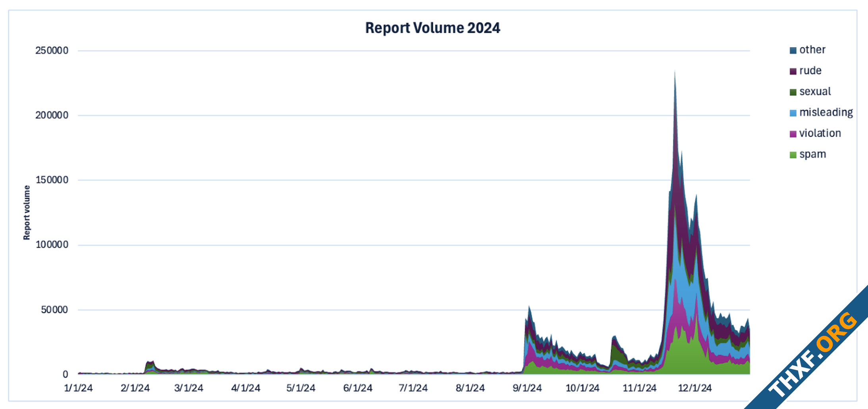The width and height of the screenshot is (868, 409).
Task: Click the 250000 y-axis label
Action: pos(52,50)
